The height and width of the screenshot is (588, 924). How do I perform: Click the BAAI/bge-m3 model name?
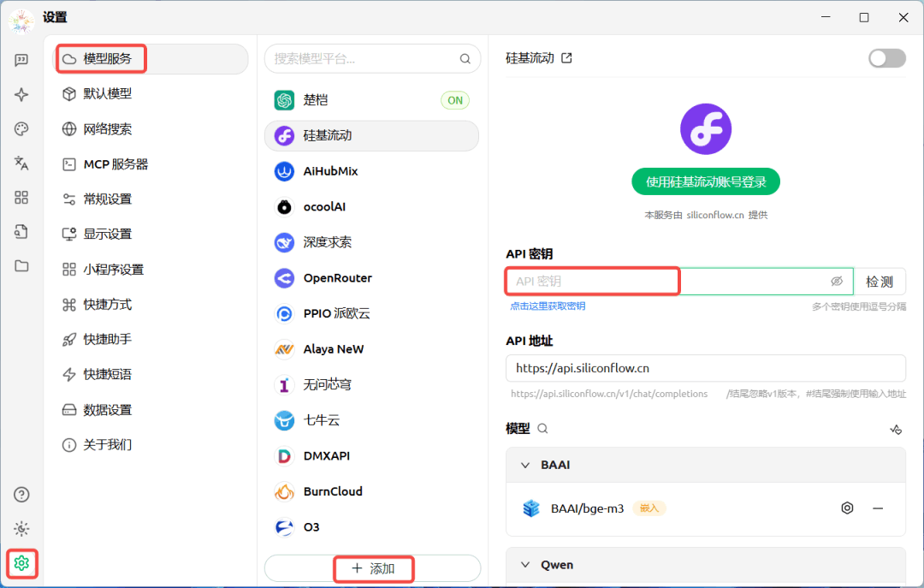coord(587,508)
